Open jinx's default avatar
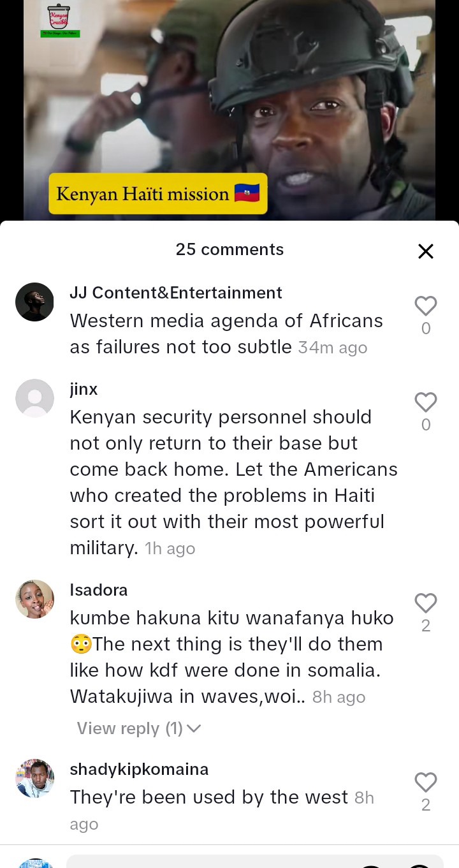The width and height of the screenshot is (459, 868). point(34,398)
